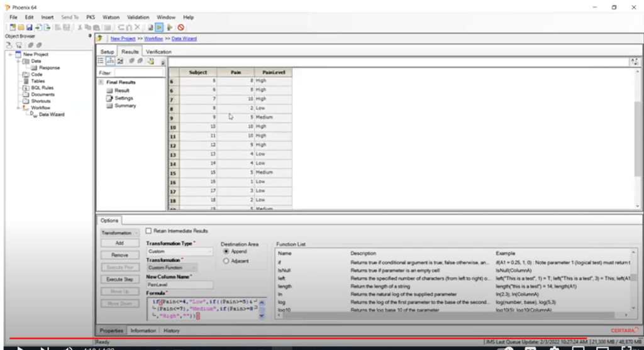The height and width of the screenshot is (350, 644).
Task: Click the execute-with-arrow icon beside Stop
Action: click(x=170, y=28)
